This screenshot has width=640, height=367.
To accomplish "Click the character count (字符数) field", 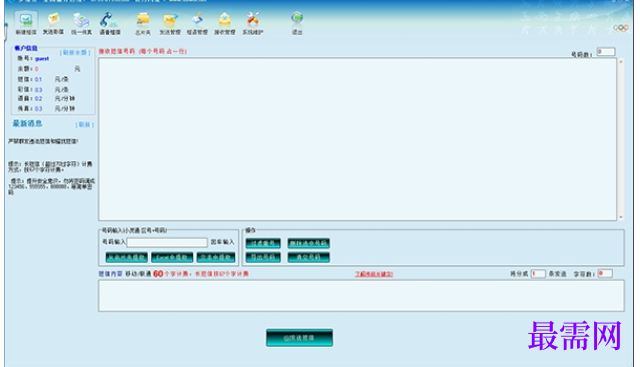I will click(605, 274).
